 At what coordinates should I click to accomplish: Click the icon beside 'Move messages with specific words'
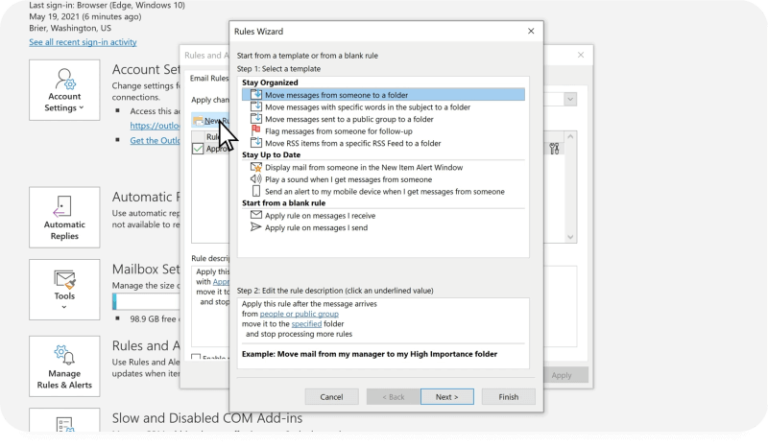click(x=256, y=106)
